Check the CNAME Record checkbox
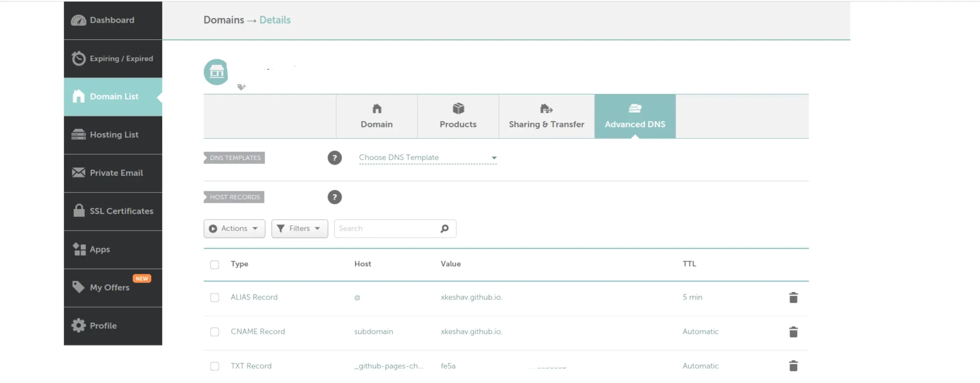 click(215, 332)
